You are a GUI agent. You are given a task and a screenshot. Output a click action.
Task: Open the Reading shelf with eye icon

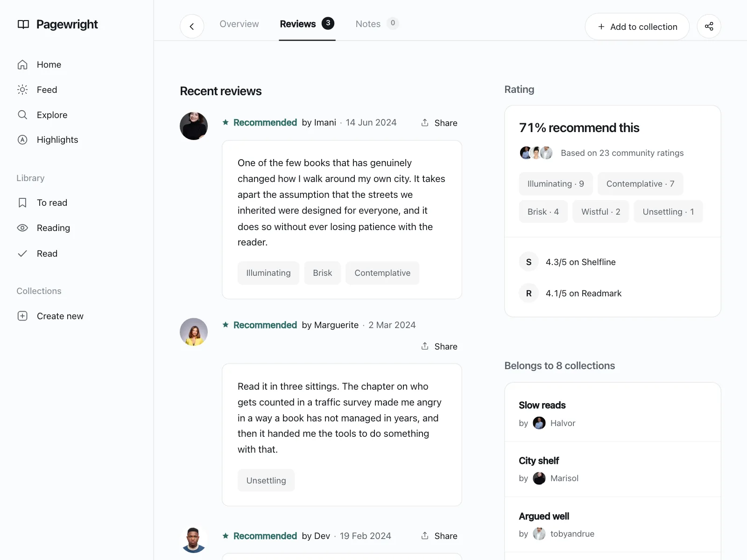(x=43, y=228)
